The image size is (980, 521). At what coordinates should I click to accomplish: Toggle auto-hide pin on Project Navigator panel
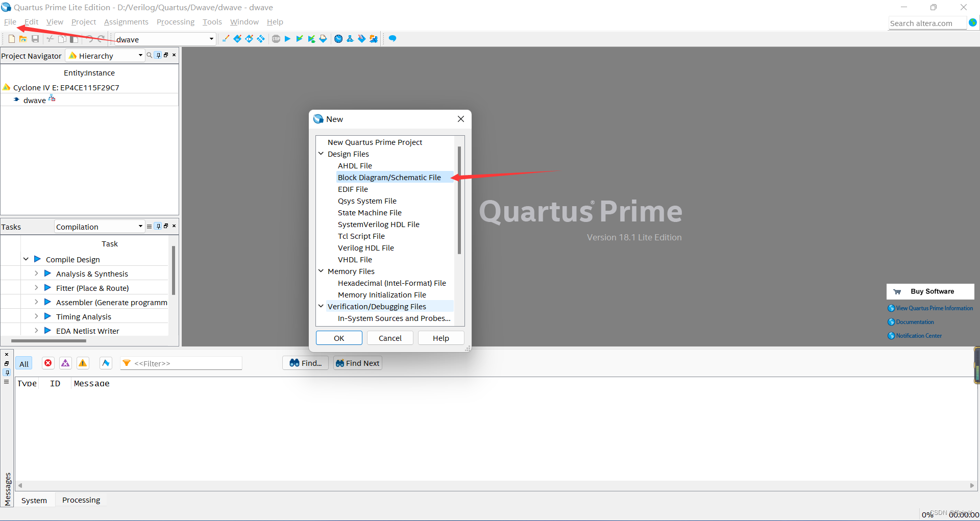[x=158, y=55]
